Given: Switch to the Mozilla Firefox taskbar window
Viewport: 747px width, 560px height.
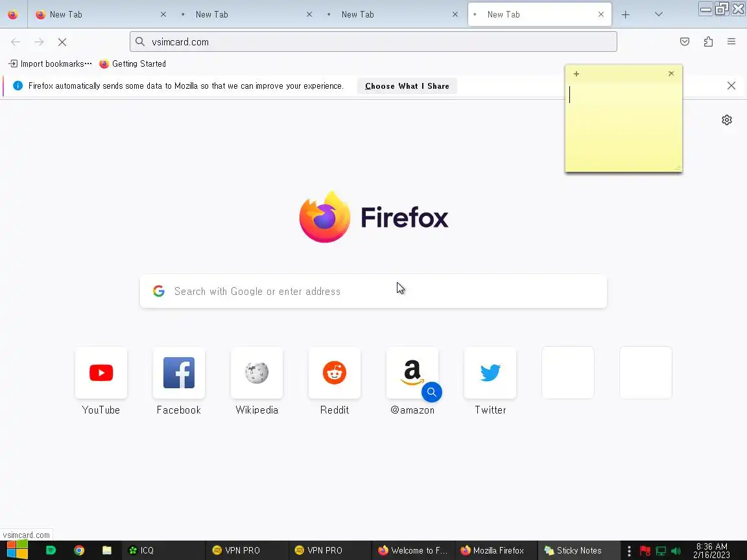Looking at the screenshot, I should 496,550.
